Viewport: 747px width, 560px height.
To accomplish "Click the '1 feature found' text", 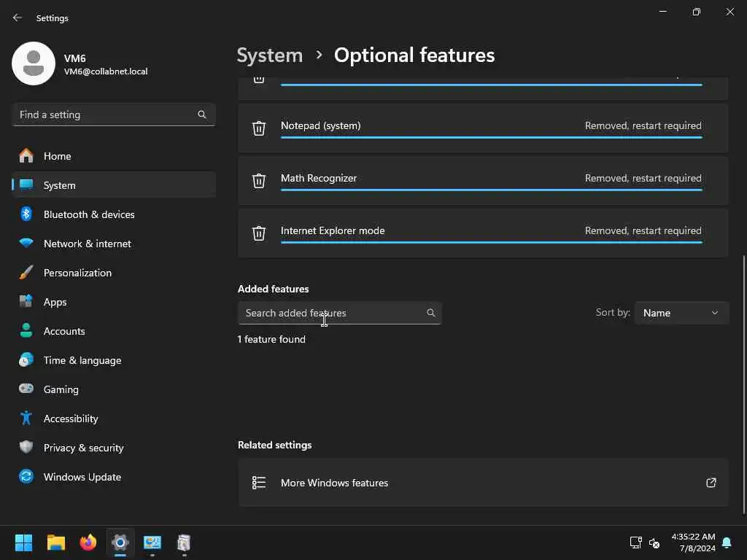I will (271, 339).
